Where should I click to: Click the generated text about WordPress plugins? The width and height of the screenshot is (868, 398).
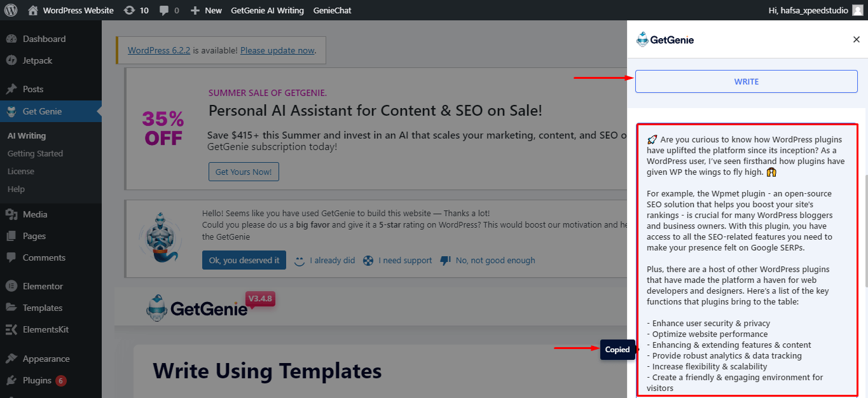tap(747, 259)
